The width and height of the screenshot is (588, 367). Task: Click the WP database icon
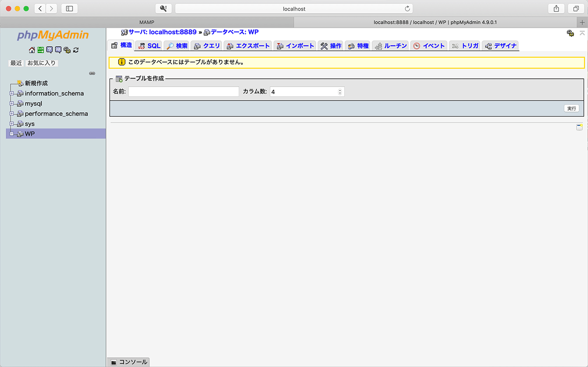pyautogui.click(x=20, y=134)
